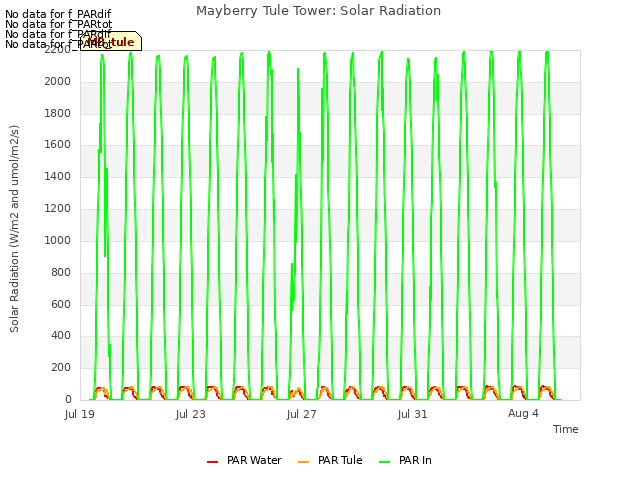Click the red PAR Water legend swatch

coord(212,462)
